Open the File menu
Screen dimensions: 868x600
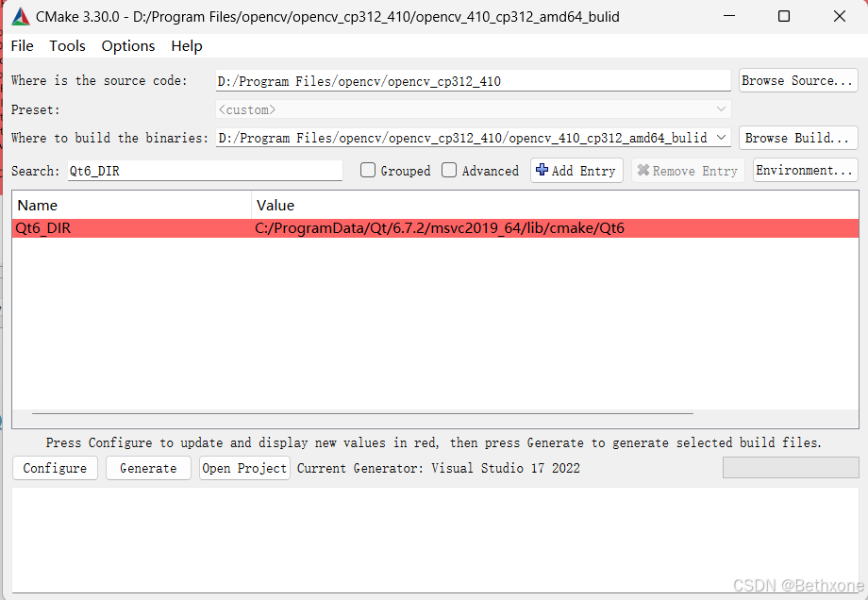pos(22,46)
